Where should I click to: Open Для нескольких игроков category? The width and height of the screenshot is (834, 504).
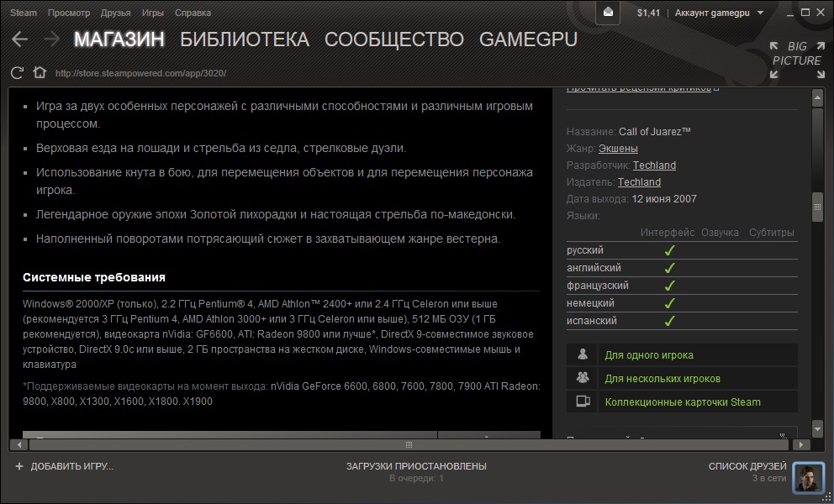[662, 379]
